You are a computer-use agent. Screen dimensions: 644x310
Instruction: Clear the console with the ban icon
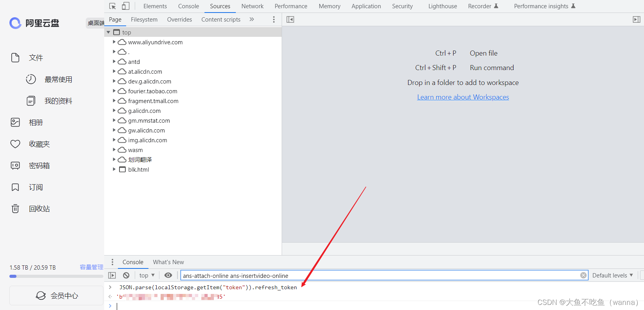126,276
